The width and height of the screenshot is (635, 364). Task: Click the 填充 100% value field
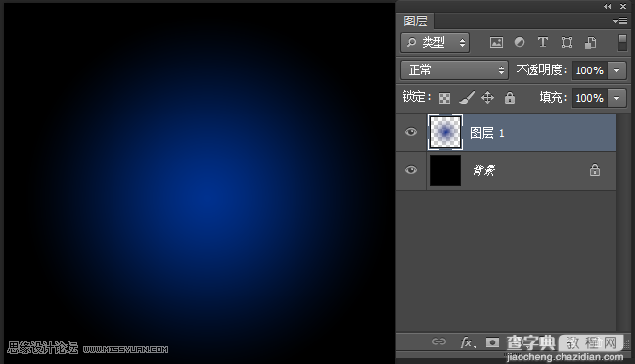590,98
